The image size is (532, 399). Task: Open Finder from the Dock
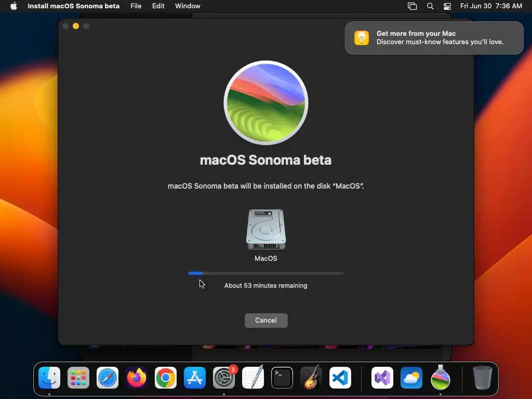pos(49,378)
